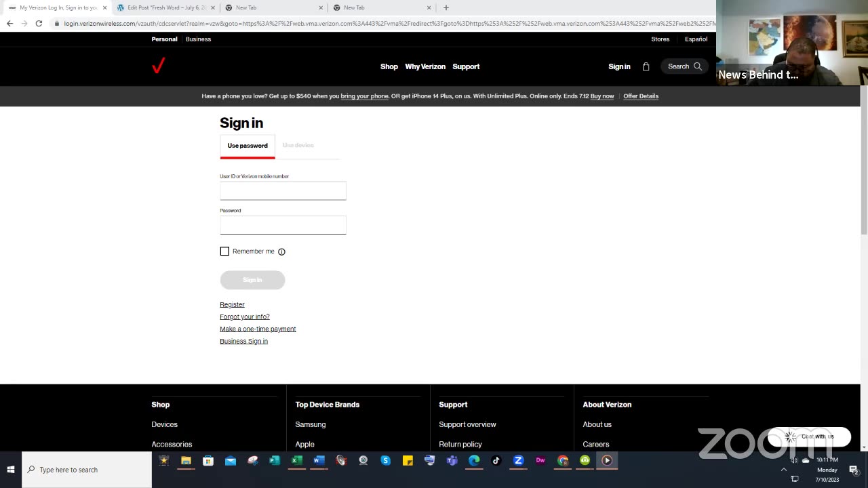
Task: Open Microsoft Teams from the taskbar
Action: pyautogui.click(x=452, y=461)
